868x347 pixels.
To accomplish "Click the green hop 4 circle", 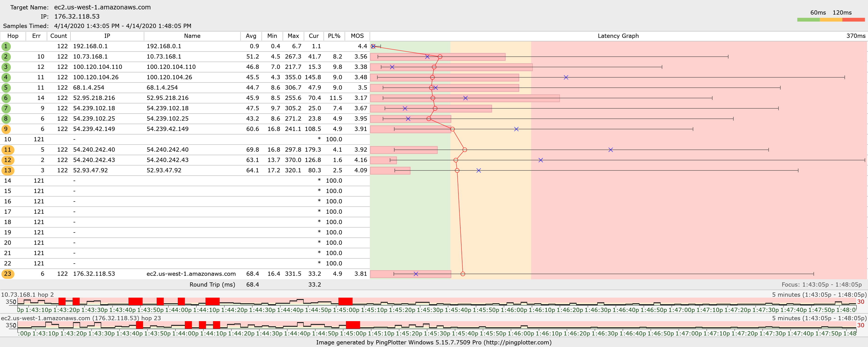I will point(6,77).
